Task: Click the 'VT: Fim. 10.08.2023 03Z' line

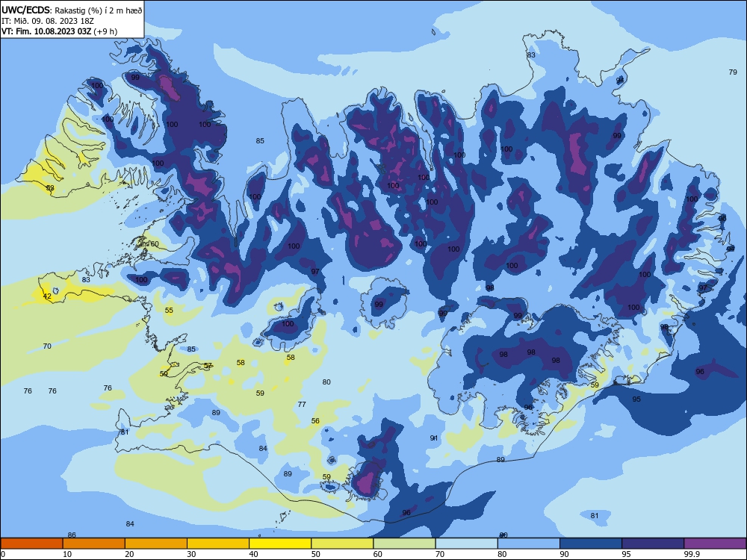Action: [60, 31]
